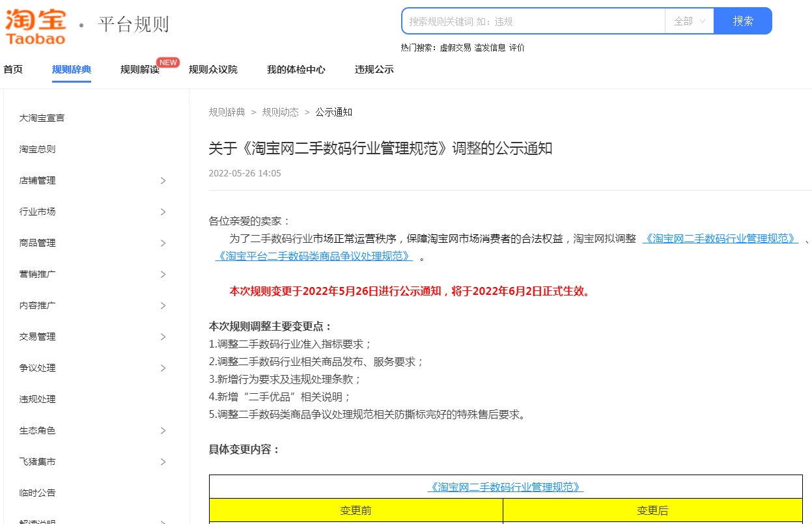Expand the 商品管理 sidebar section
Screen dimensions: 812x524
tap(163, 243)
